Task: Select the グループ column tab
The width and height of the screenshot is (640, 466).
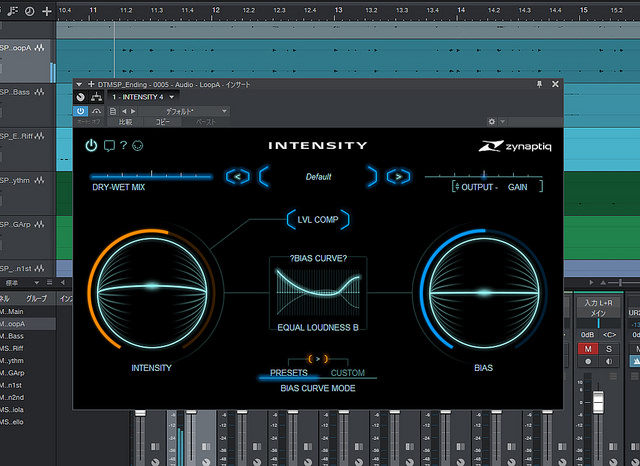Action: 36,299
